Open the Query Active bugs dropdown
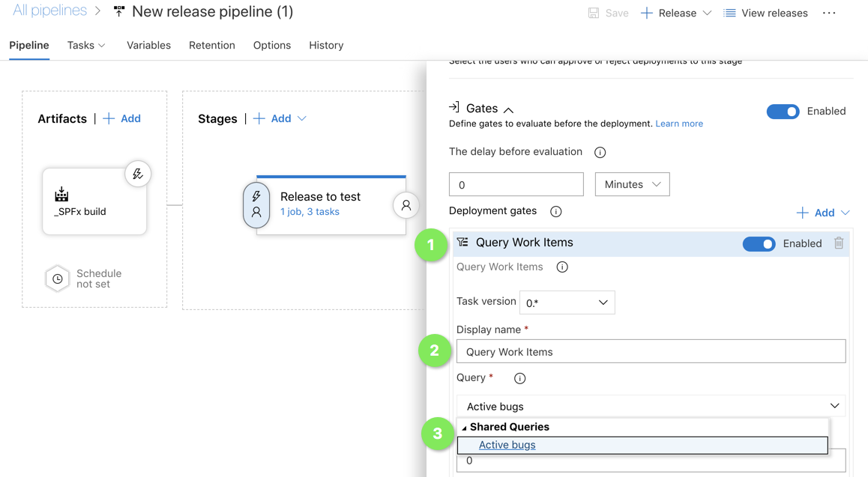 tap(651, 407)
